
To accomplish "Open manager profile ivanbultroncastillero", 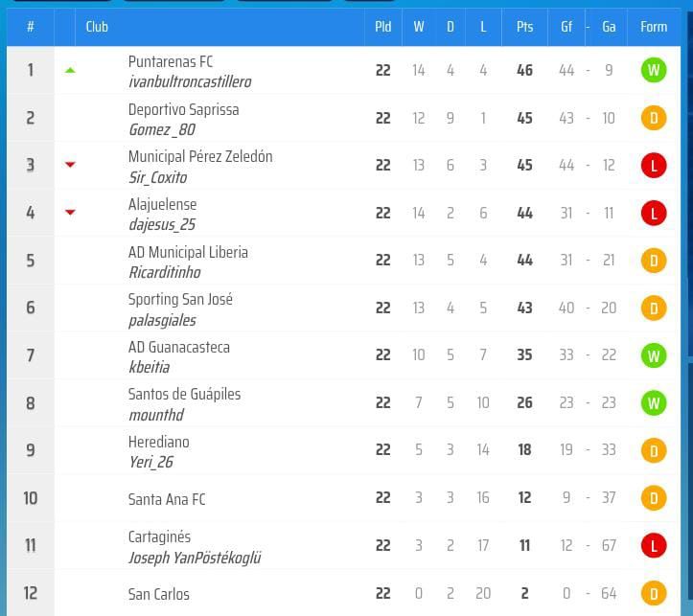I will [x=190, y=82].
